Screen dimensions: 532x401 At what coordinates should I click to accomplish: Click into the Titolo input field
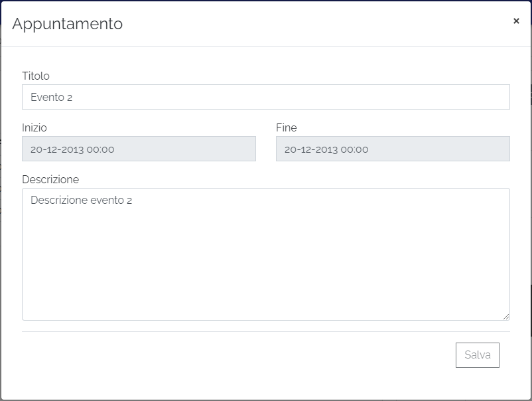pyautogui.click(x=265, y=97)
